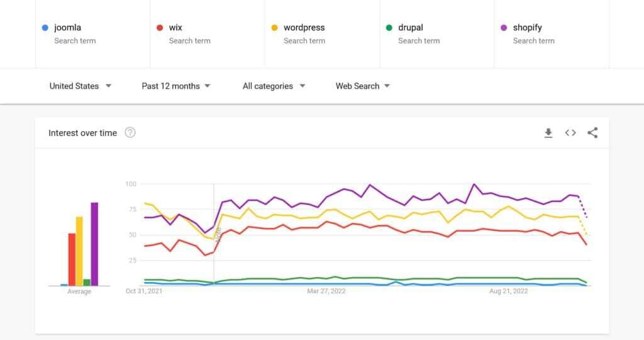Click the green drupal color dot

coord(389,28)
